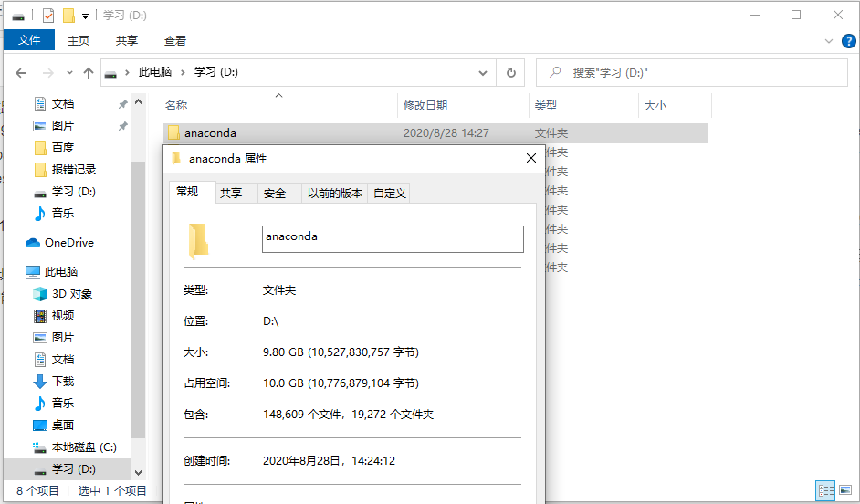Open the Customize Quick Access Toolbar dropdown
Screen dimensions: 860x504
(x=85, y=16)
